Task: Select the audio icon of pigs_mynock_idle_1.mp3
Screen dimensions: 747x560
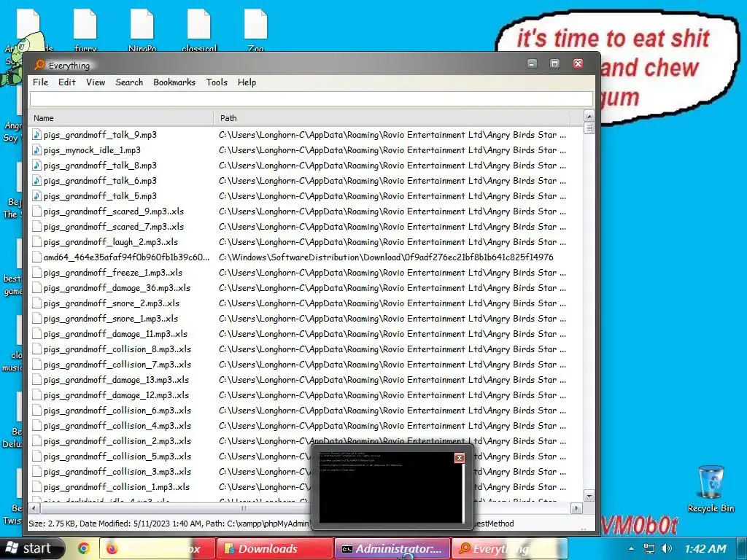Action: 36,150
